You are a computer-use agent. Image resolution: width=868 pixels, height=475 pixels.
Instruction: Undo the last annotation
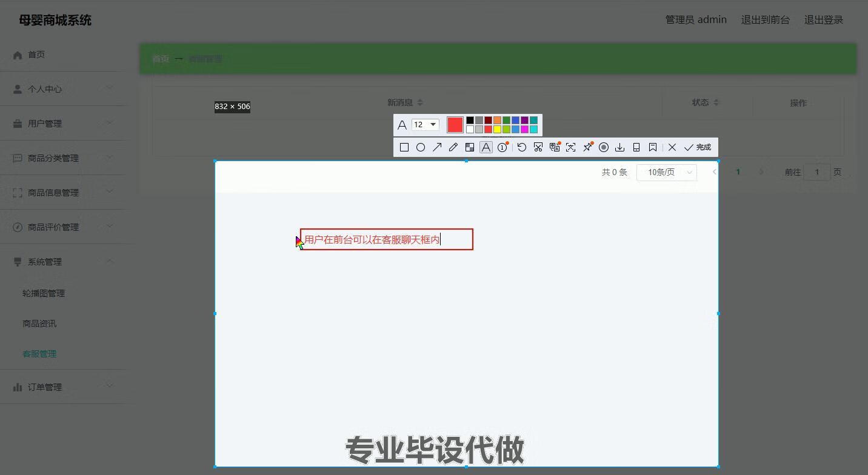tap(521, 147)
